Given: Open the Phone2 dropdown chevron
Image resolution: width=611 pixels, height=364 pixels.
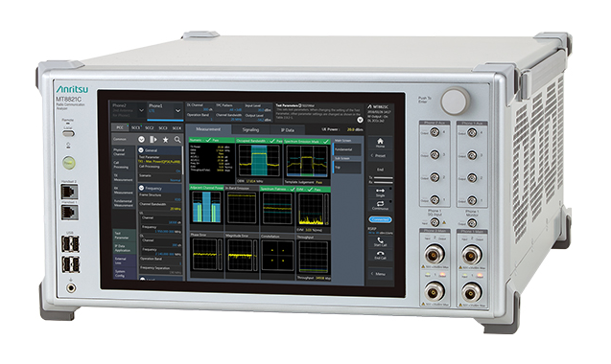Looking at the screenshot, I should click(141, 110).
